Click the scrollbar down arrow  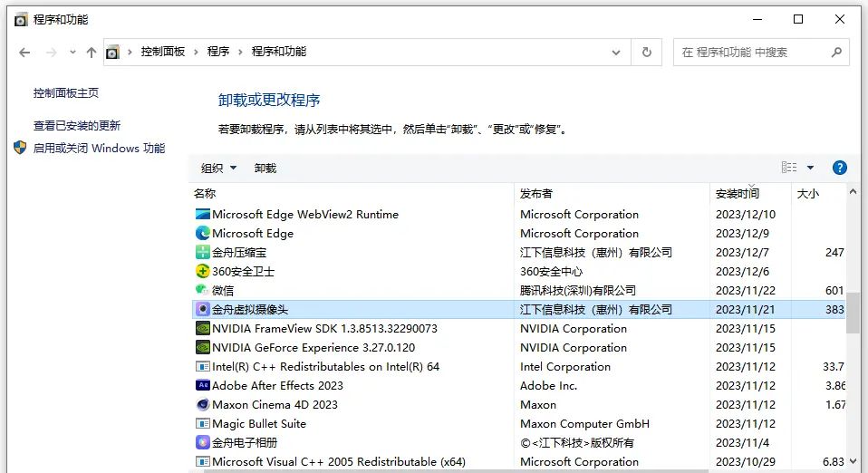click(853, 461)
